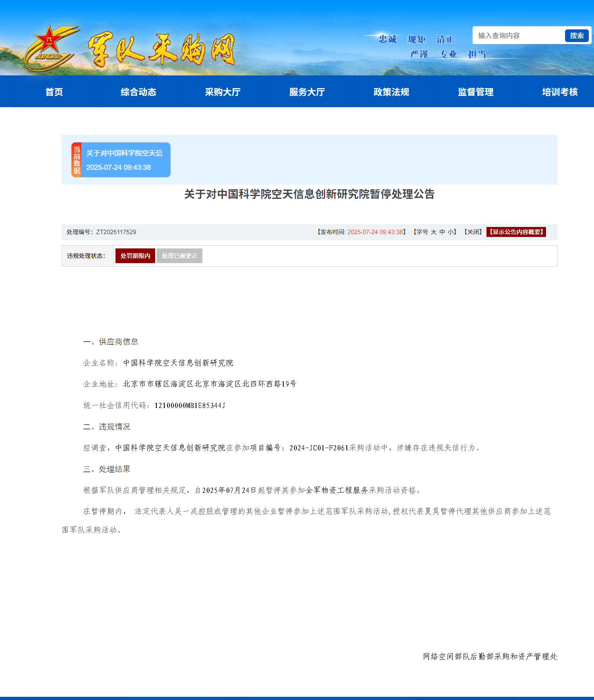Click the 二、违规情况 heading

pyautogui.click(x=107, y=427)
